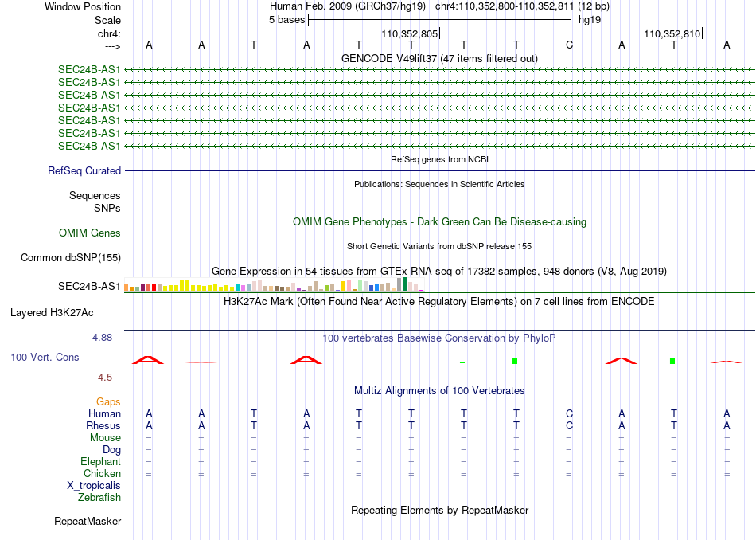Screen dimensions: 756x540
Task: Click the C base in the Rhesus alignment row
Action: click(569, 425)
